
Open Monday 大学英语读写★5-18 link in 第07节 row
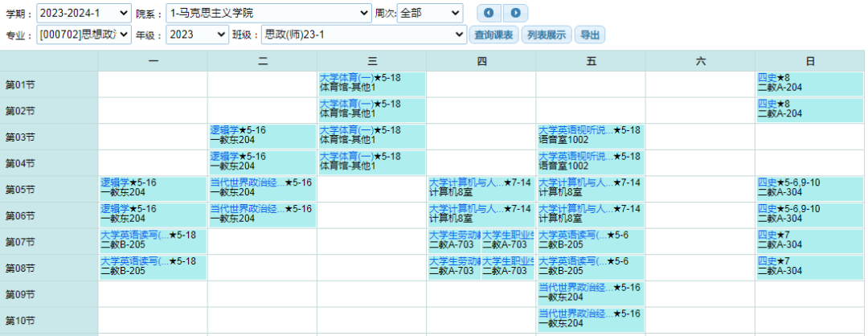pyautogui.click(x=134, y=235)
